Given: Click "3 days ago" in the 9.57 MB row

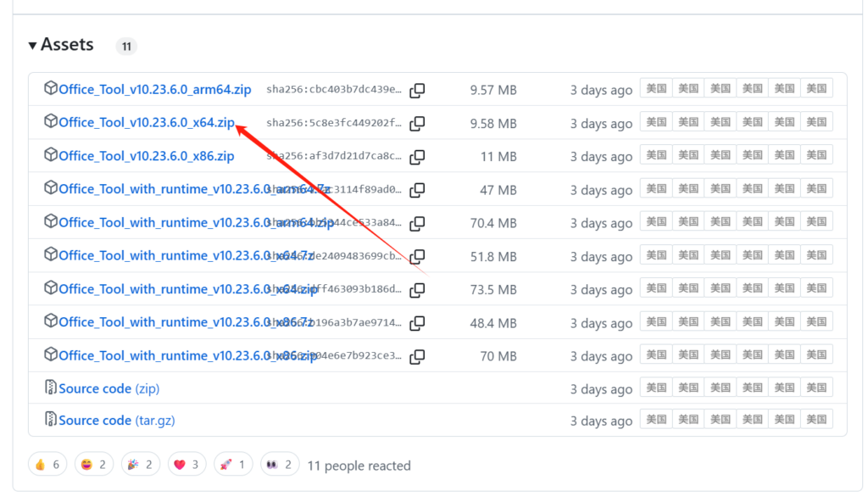Looking at the screenshot, I should pyautogui.click(x=601, y=91).
